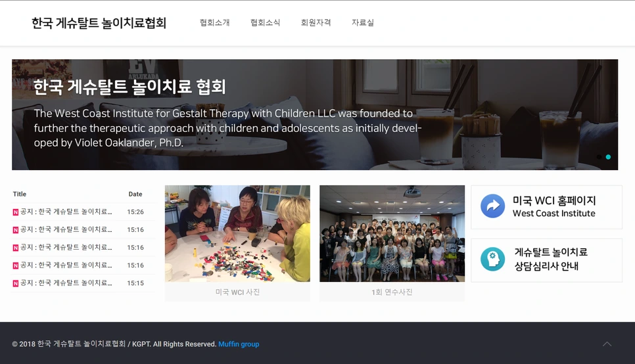Click the blue share arrow icon
This screenshot has width=635, height=364.
click(492, 206)
